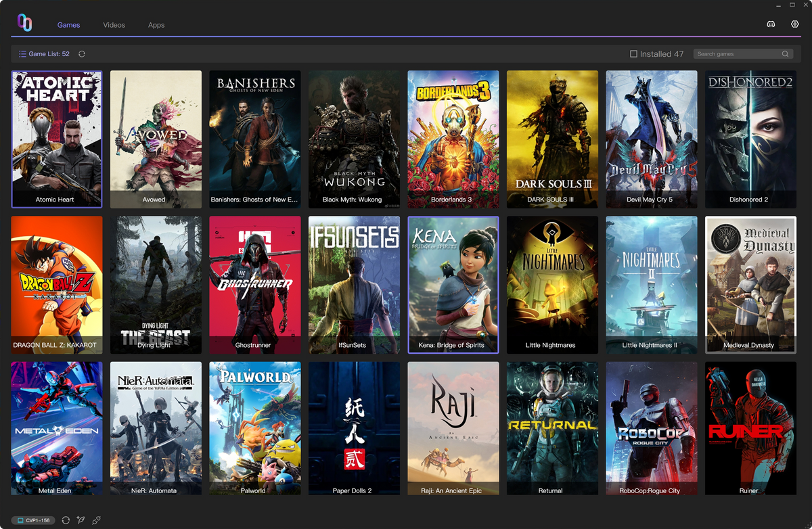812x529 pixels.
Task: Select the Atomic Heart game cover
Action: tap(57, 139)
